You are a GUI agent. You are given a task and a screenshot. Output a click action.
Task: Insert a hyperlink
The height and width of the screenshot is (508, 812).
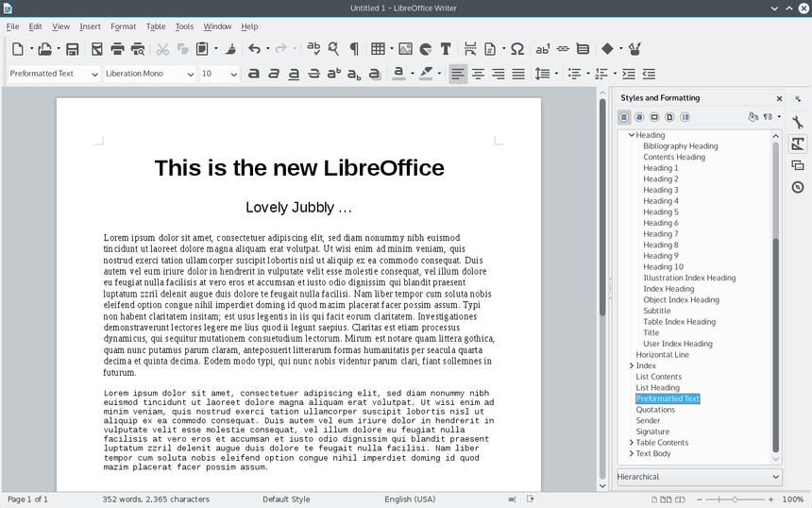[563, 49]
